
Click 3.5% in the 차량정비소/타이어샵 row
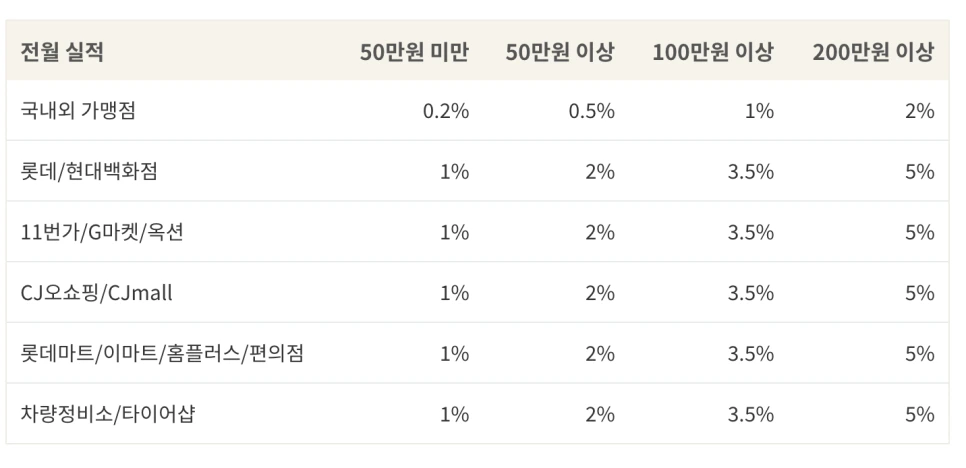tap(750, 414)
